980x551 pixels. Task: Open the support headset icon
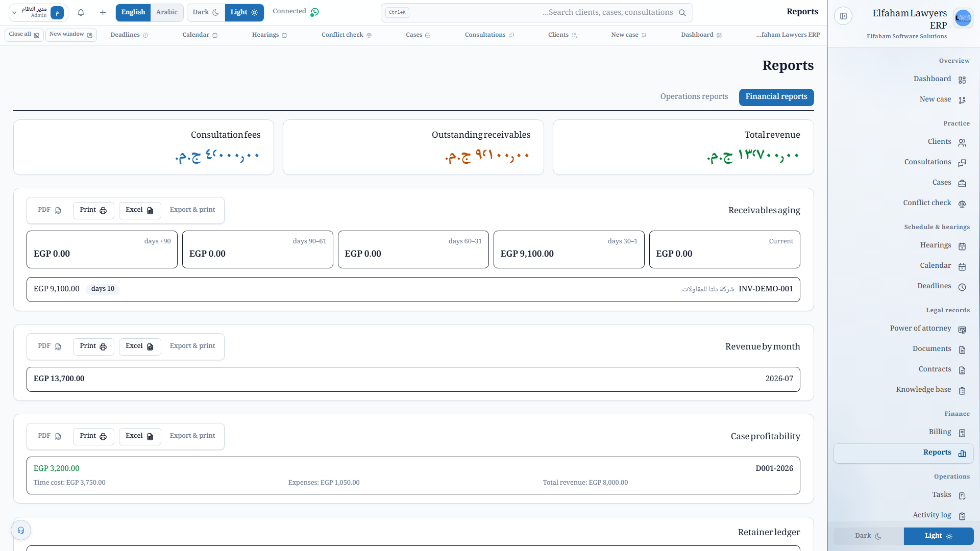pyautogui.click(x=21, y=530)
